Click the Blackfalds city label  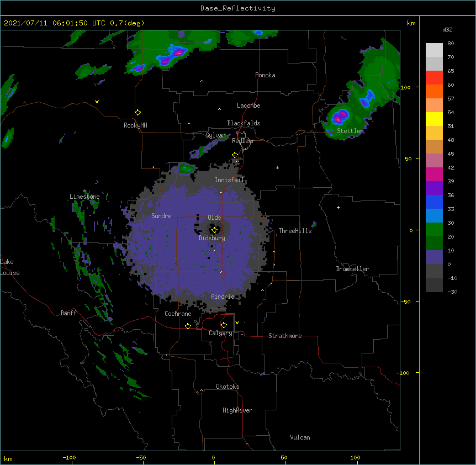coord(244,123)
